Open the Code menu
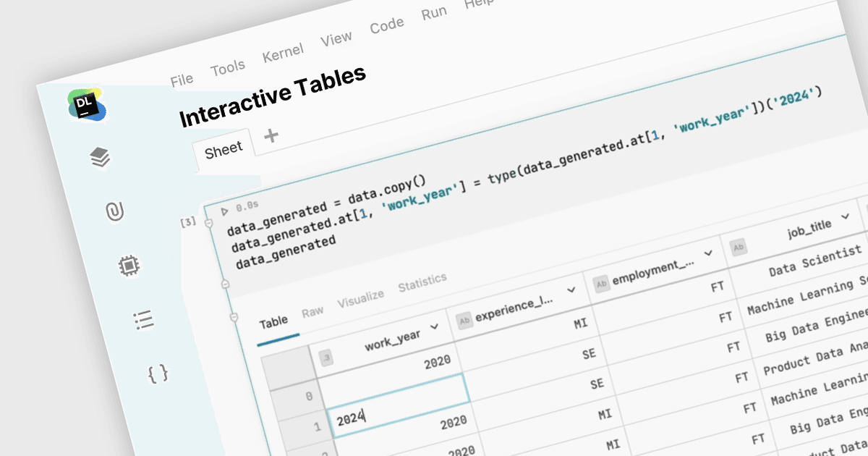 pos(387,26)
